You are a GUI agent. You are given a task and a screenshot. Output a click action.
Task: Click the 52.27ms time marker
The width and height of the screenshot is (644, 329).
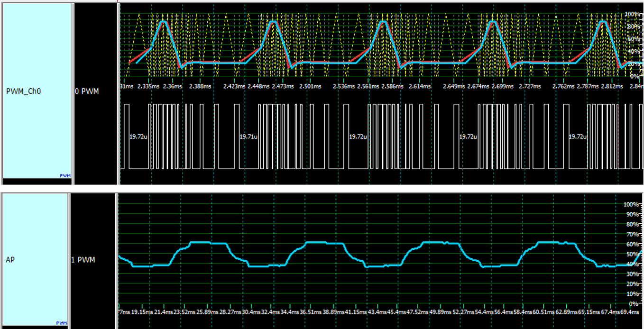tap(462, 312)
